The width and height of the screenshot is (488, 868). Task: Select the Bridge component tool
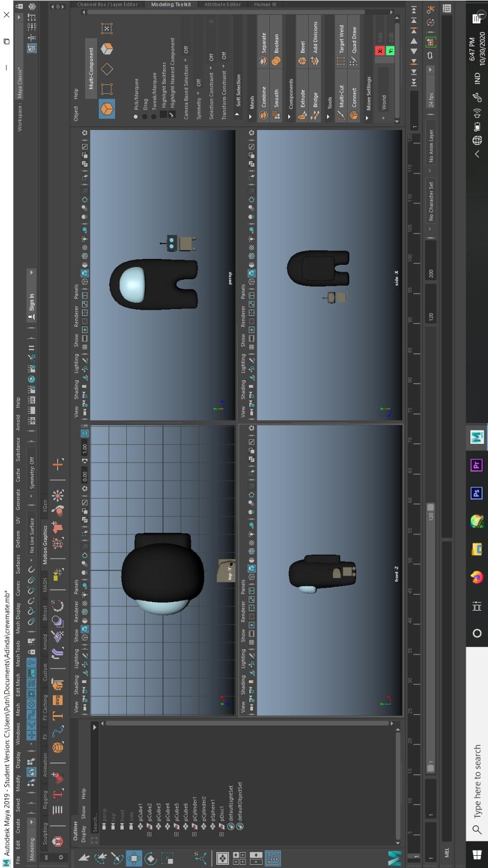click(315, 115)
